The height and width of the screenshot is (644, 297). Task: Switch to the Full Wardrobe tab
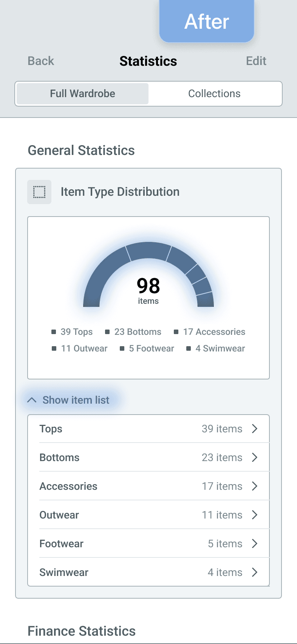click(82, 94)
